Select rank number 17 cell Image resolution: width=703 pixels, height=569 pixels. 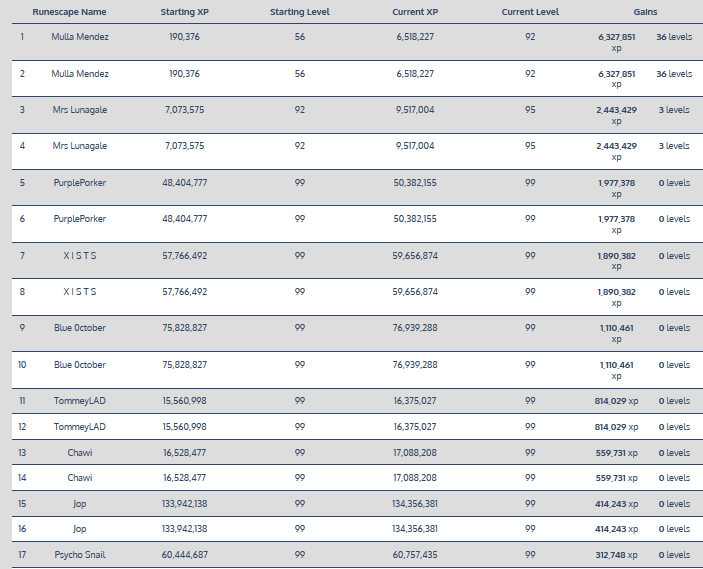coord(22,555)
